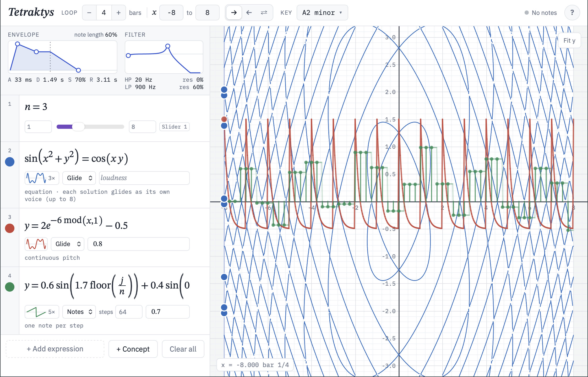
Task: Click slider minimum field showing 1
Action: coord(38,127)
